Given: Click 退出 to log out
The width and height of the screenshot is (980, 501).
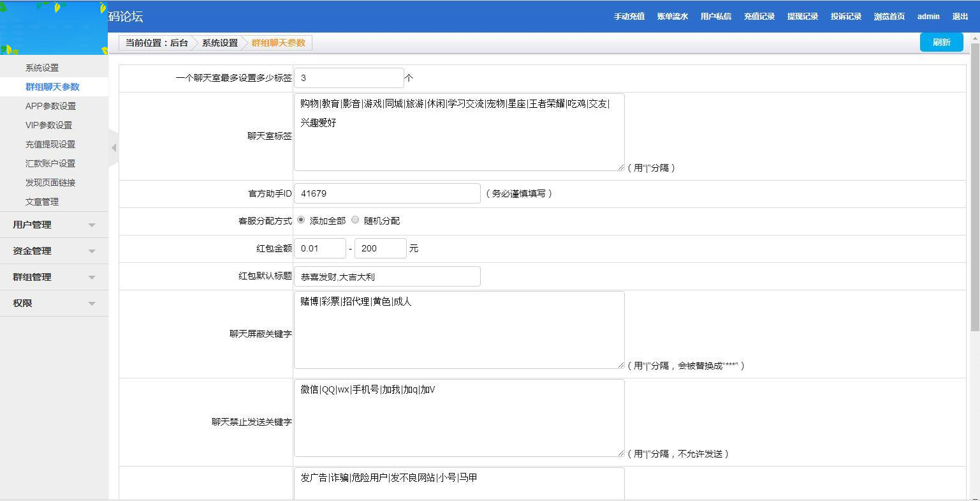Looking at the screenshot, I should tap(961, 16).
